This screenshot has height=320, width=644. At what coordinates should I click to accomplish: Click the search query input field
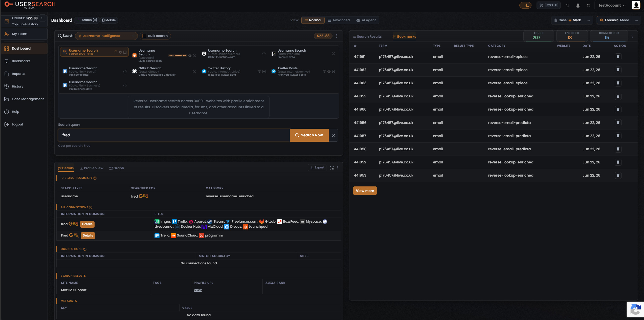click(x=174, y=135)
